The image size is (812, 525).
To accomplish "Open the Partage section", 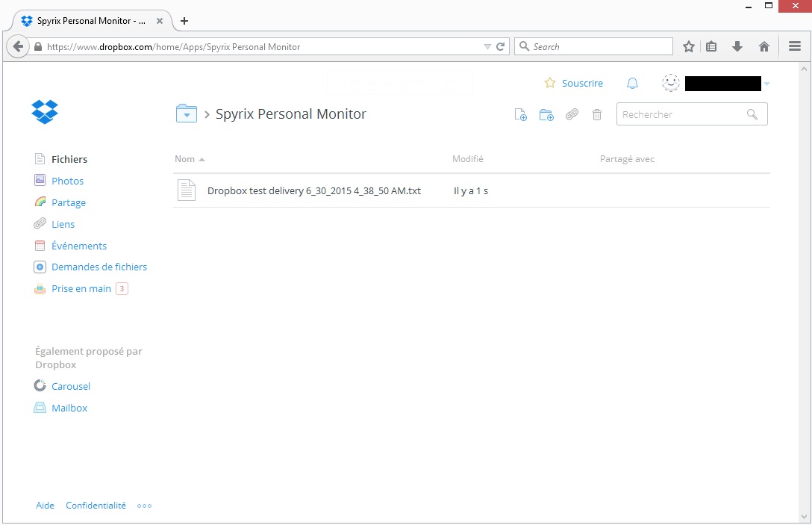I will click(69, 202).
